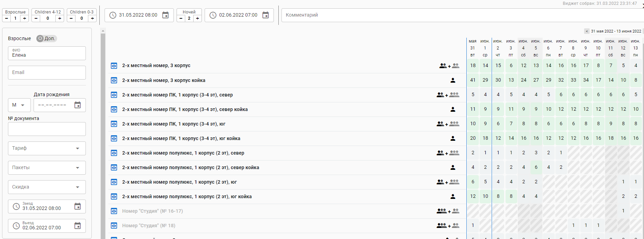Open the Скидка dropdown
Image resolution: width=644 pixels, height=239 pixels.
click(x=47, y=187)
